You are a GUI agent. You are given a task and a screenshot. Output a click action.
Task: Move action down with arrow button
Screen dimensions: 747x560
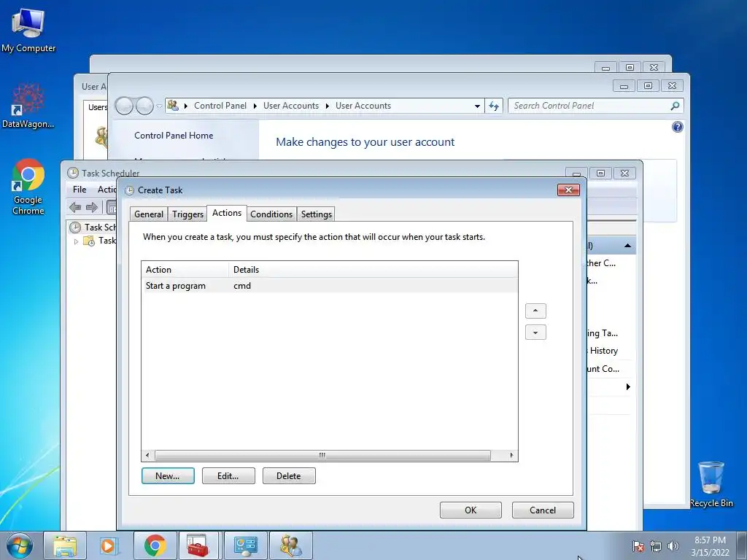coord(535,332)
